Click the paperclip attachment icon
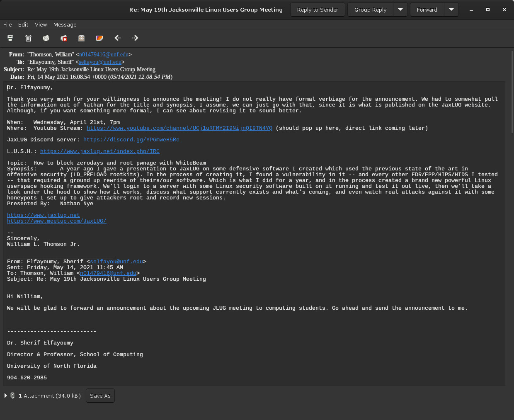514x420 pixels. point(12,396)
